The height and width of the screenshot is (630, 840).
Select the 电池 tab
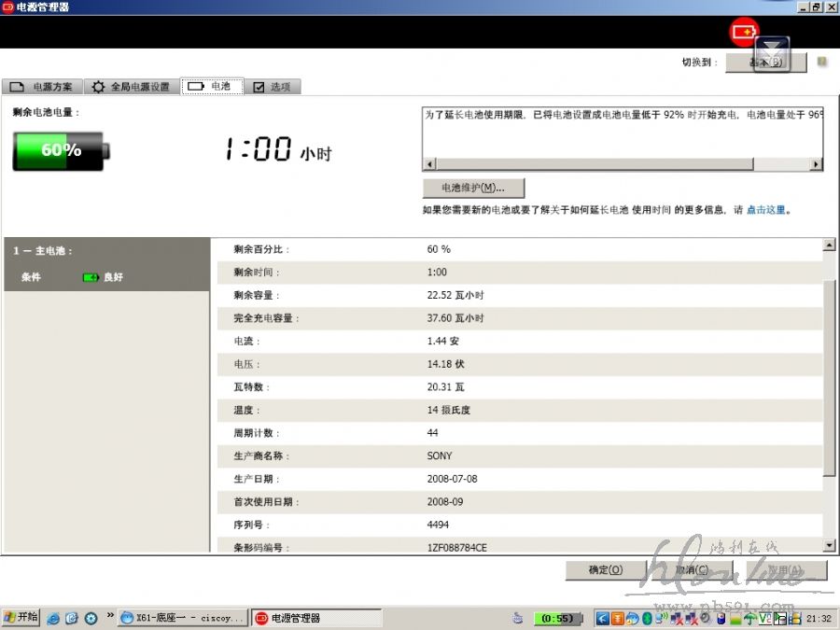click(x=212, y=86)
